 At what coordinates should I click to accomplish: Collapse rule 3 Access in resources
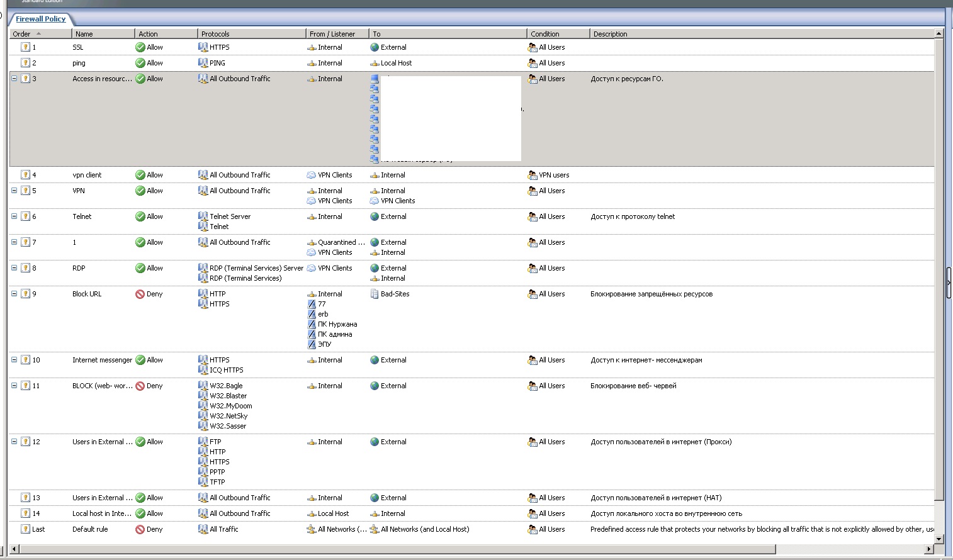pyautogui.click(x=14, y=79)
